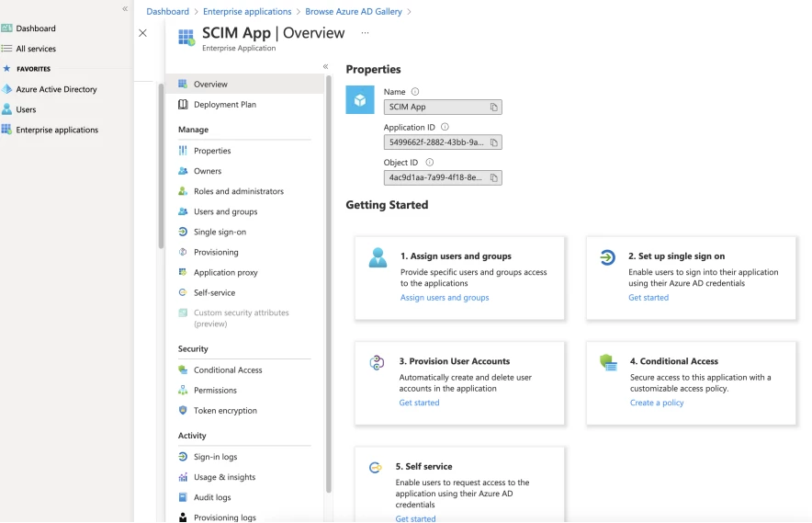Open the more options ellipsis beside Overview title
The height and width of the screenshot is (523, 812).
pos(365,33)
